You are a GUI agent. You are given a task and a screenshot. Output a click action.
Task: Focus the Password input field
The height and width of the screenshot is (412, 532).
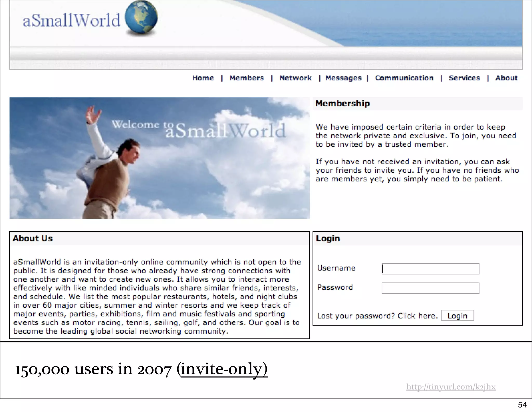430,288
